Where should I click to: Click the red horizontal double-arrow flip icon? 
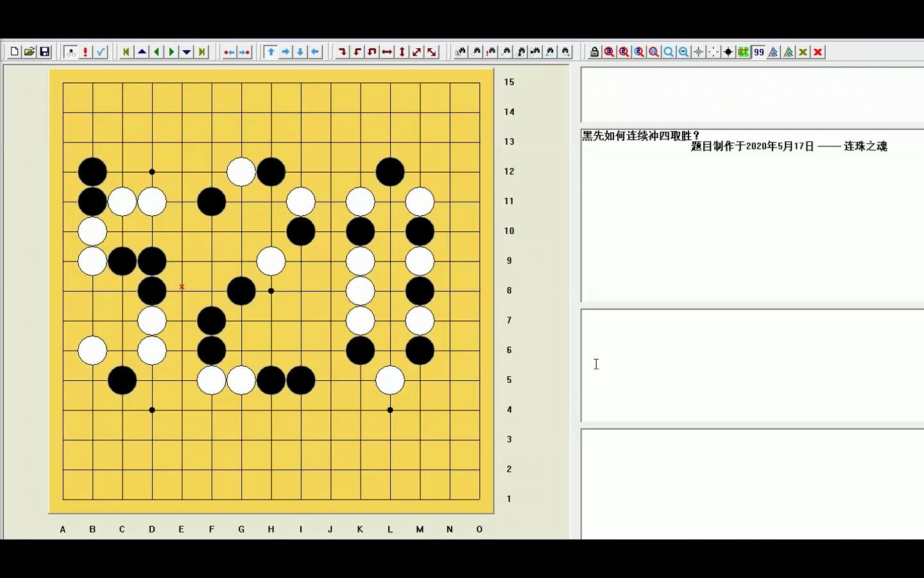387,52
